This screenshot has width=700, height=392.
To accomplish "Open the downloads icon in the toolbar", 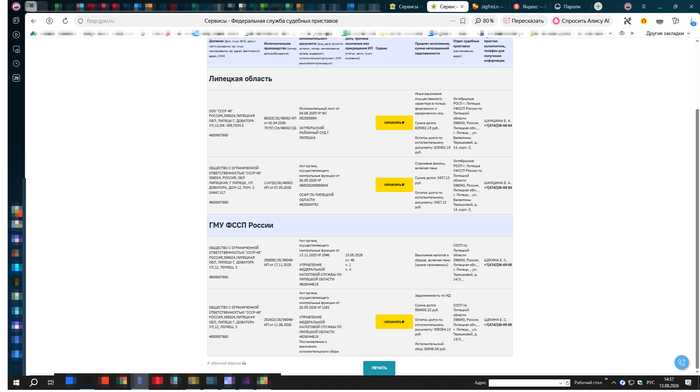I will coord(692,21).
